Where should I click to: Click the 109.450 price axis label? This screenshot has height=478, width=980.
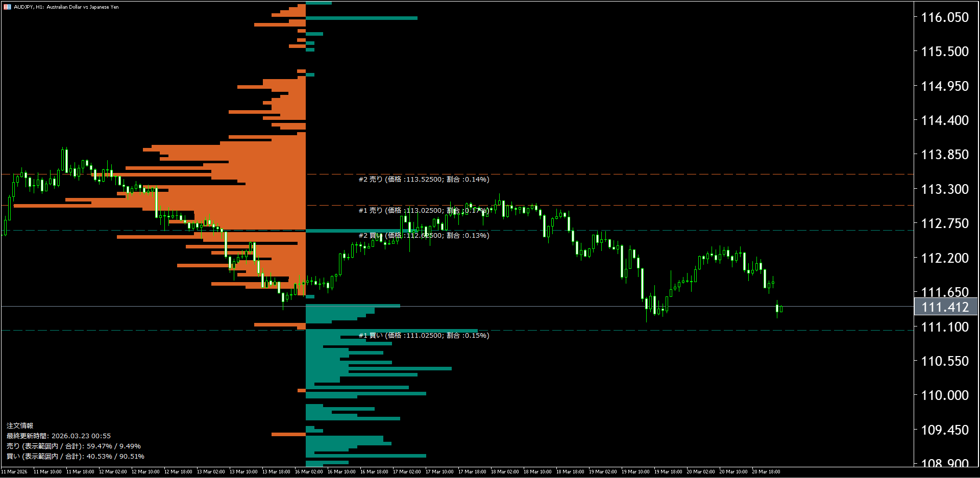(944, 430)
